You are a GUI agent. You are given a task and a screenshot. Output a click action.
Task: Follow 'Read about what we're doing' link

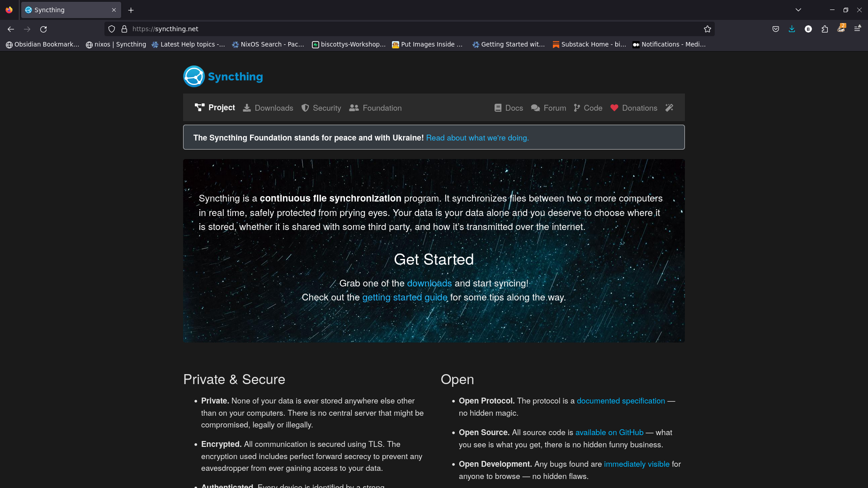click(x=477, y=138)
